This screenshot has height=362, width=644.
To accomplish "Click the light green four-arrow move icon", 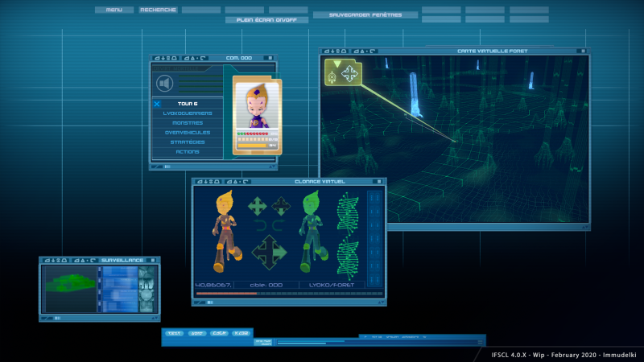I will [x=258, y=206].
